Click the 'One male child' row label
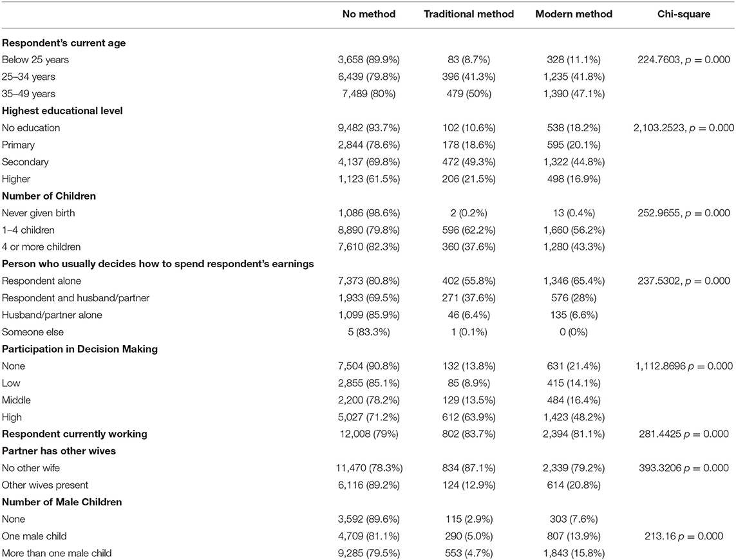This screenshot has width=736, height=560. click(34, 536)
